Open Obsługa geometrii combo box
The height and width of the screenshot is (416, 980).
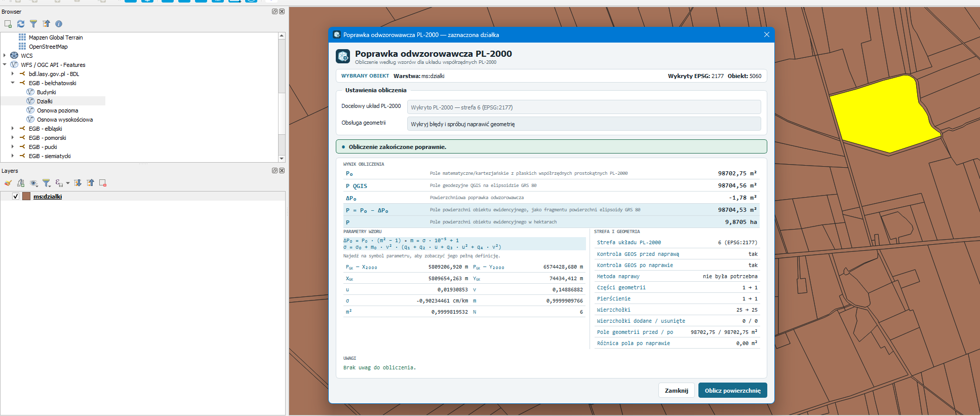click(x=584, y=124)
